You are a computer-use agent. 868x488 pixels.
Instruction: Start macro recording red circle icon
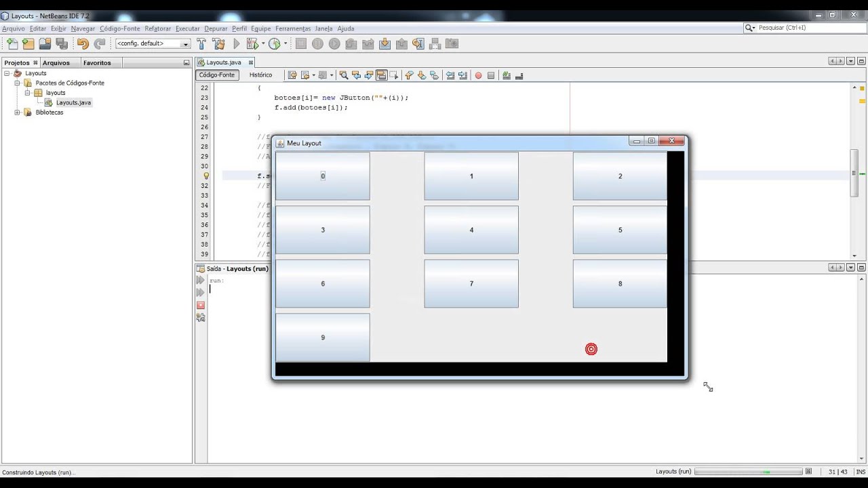click(x=478, y=75)
